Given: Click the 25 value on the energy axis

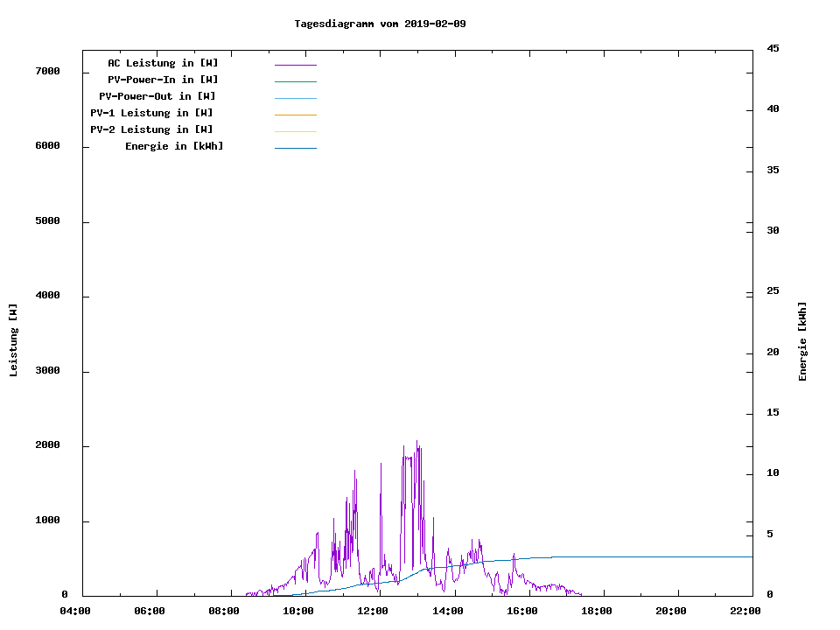Looking at the screenshot, I should click(x=773, y=291).
